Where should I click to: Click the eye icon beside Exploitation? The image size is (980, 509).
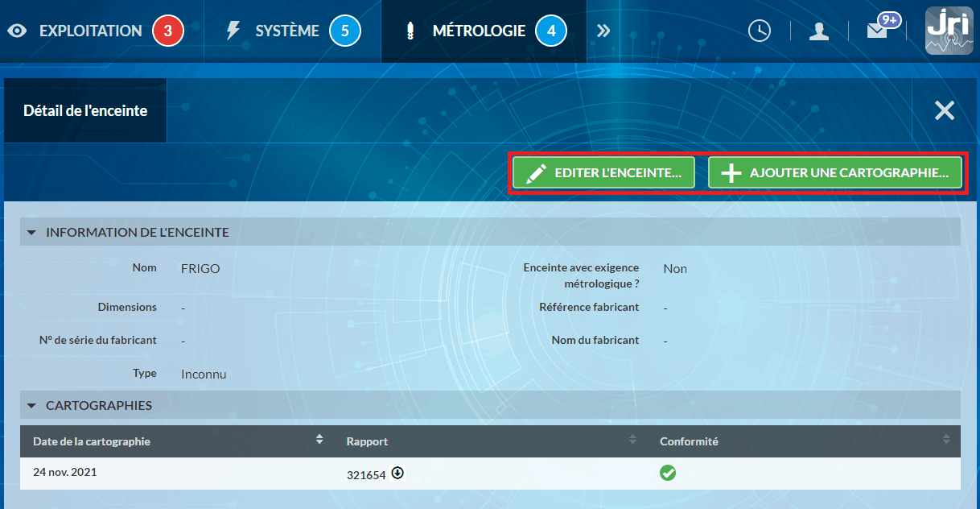click(18, 31)
